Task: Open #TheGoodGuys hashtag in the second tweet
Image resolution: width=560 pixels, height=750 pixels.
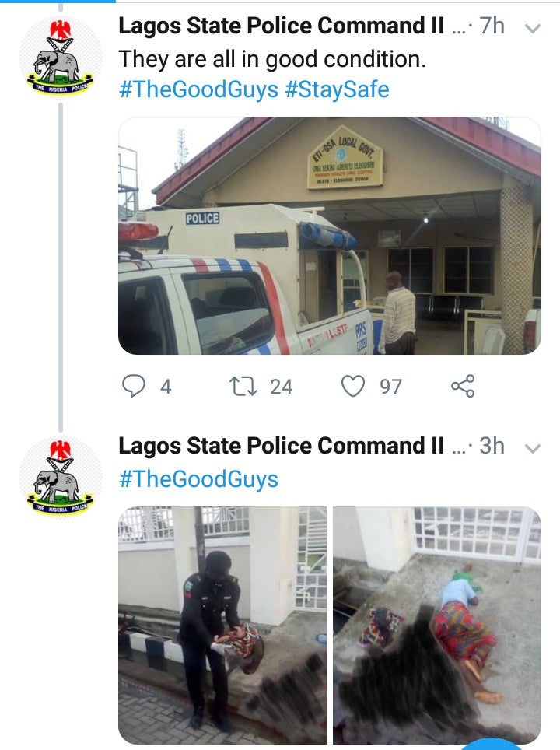Action: (x=198, y=478)
